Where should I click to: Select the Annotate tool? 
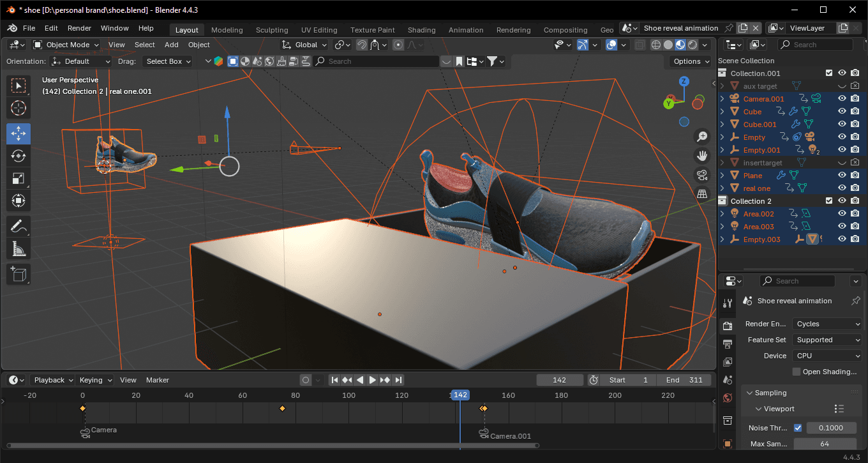click(19, 225)
